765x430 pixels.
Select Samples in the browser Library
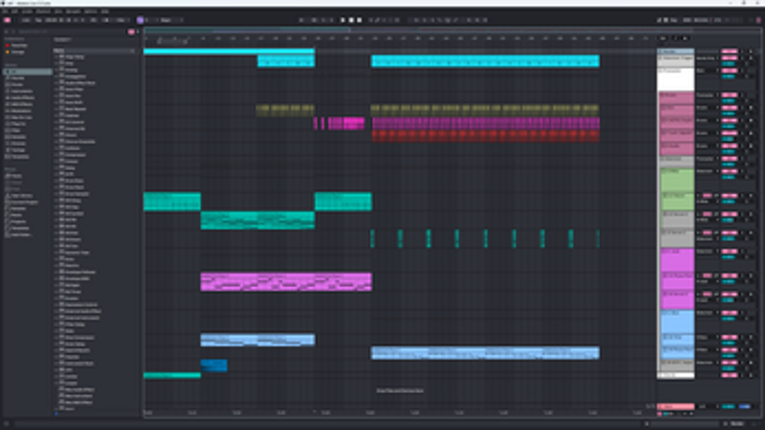pyautogui.click(x=18, y=137)
